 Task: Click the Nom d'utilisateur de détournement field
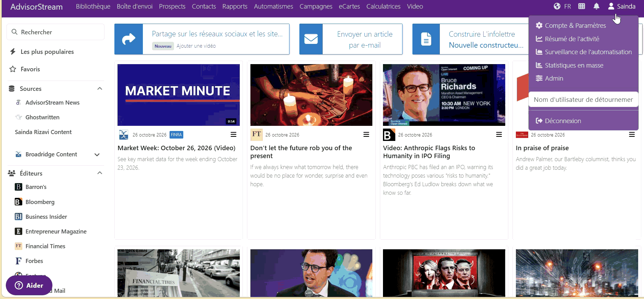point(583,99)
